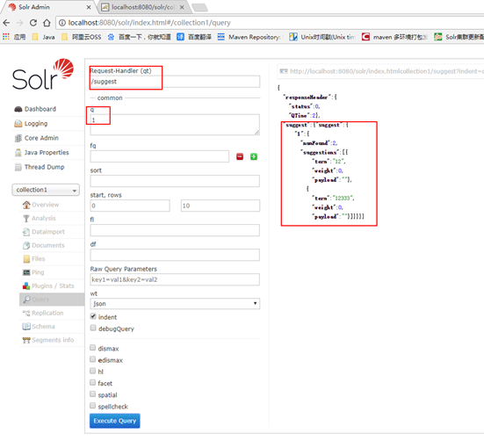Open the maven 多环境打包 bookmark
Screen dimensions: 484x448
[394, 37]
